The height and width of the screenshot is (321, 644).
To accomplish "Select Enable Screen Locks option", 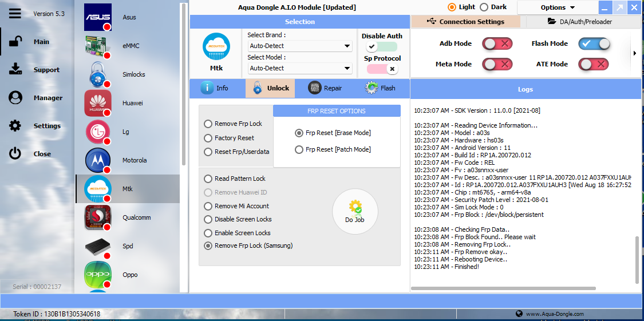I will [x=238, y=233].
